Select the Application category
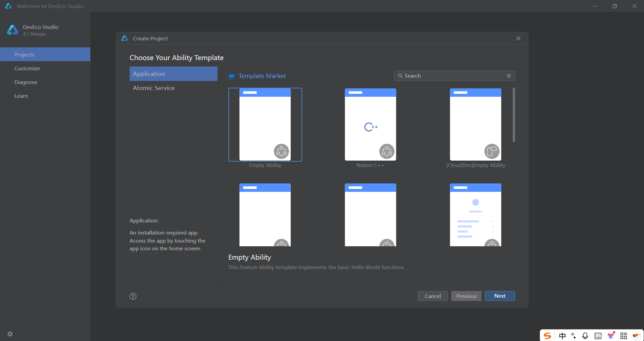Screen dimensions: 644x341 (x=173, y=74)
